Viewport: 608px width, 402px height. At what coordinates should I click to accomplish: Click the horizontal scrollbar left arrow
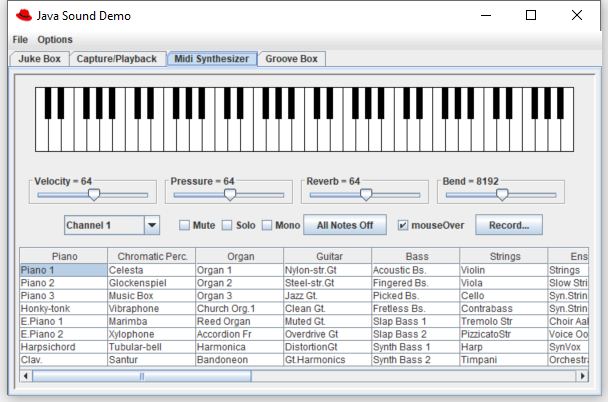click(26, 376)
